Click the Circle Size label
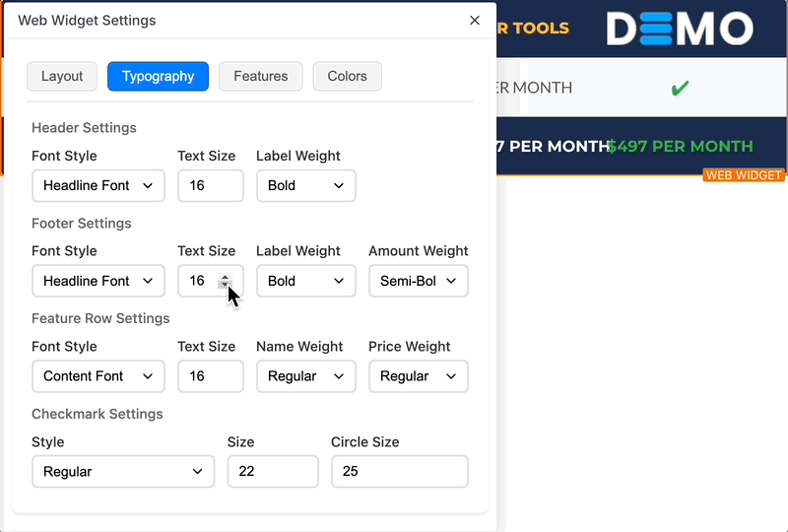 [x=365, y=442]
